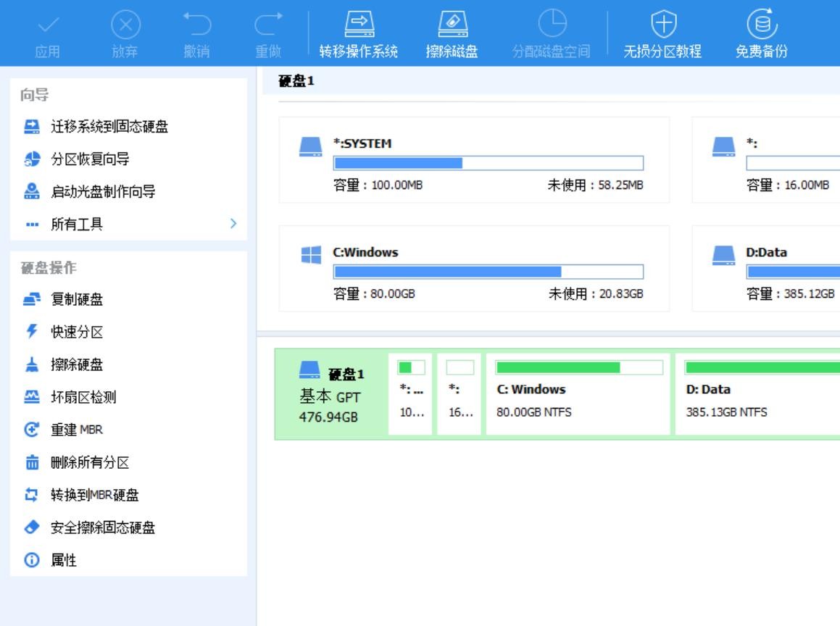Click the 擦除磁盘 toolbar icon
This screenshot has height=626, width=840.
coord(452,25)
